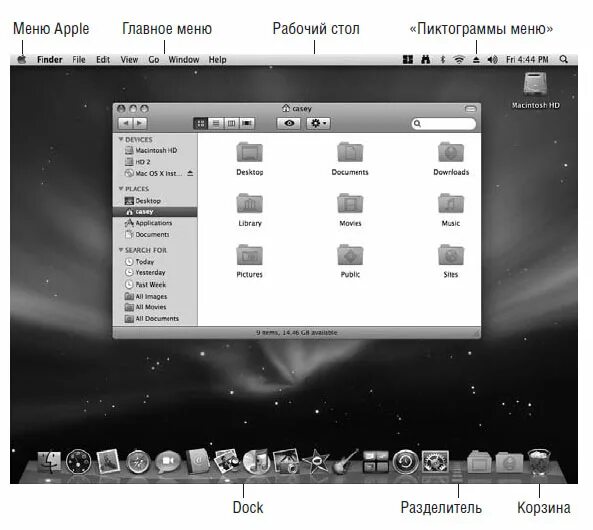
Task: Launch Time Machine from the Dock
Action: pyautogui.click(x=405, y=462)
